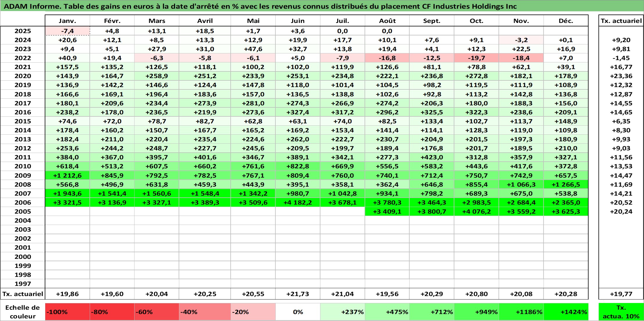
Task: Click the +23,36 actuarial rate for 2020
Action: coord(621,76)
